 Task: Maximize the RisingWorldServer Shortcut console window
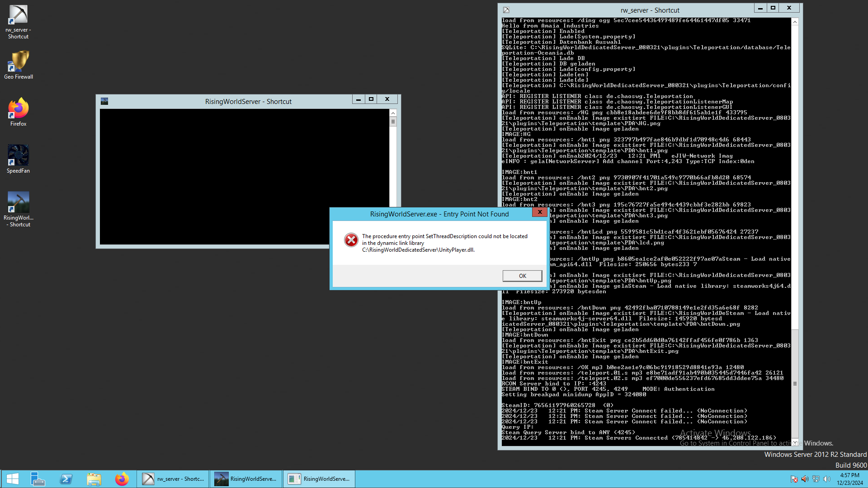[371, 99]
